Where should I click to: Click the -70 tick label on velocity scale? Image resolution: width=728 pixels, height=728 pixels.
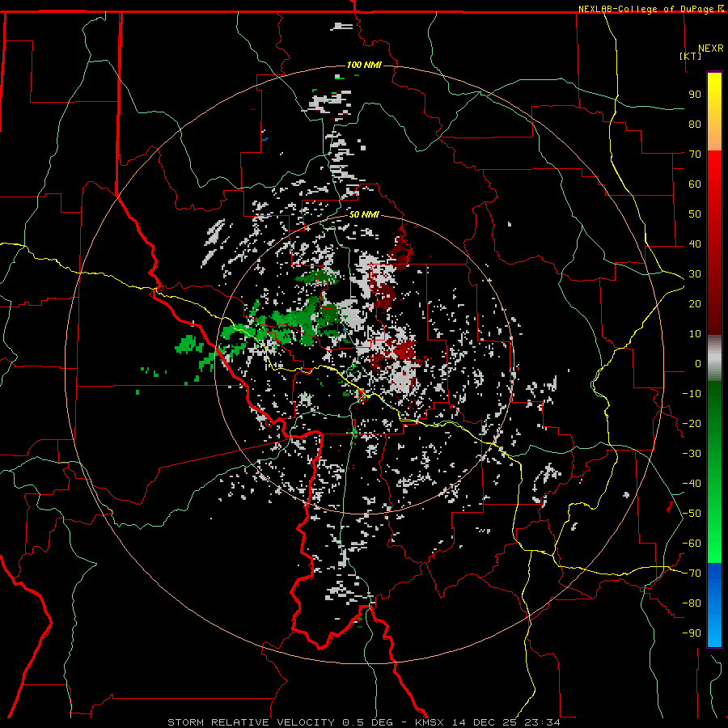[692, 574]
